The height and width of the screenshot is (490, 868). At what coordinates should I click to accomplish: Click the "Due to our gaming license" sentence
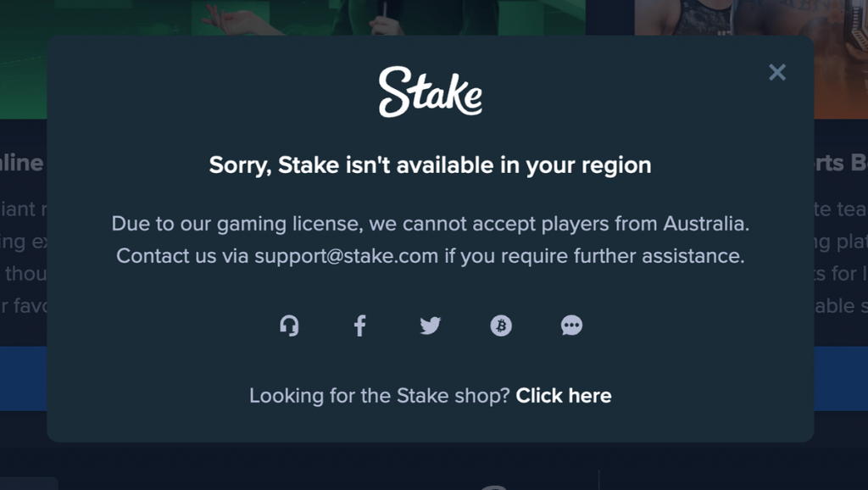click(430, 224)
